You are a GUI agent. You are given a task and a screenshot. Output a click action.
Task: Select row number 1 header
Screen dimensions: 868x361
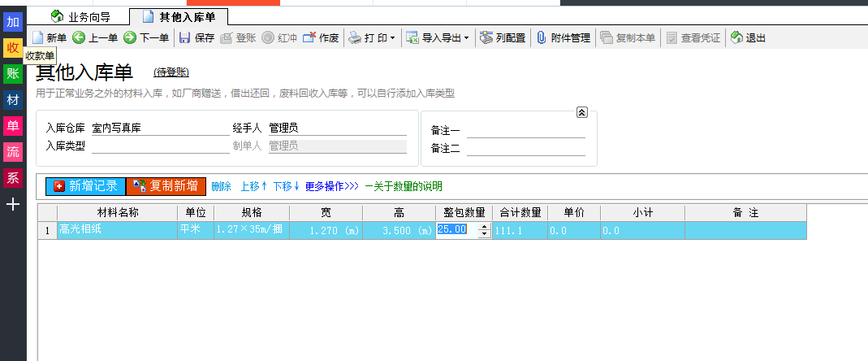pos(48,230)
